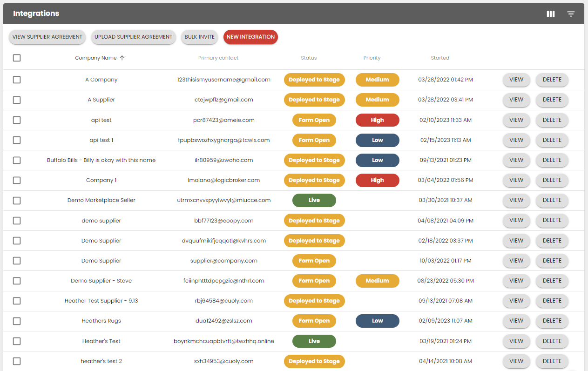Tick the Demo Marketplace Seller checkbox

17,200
